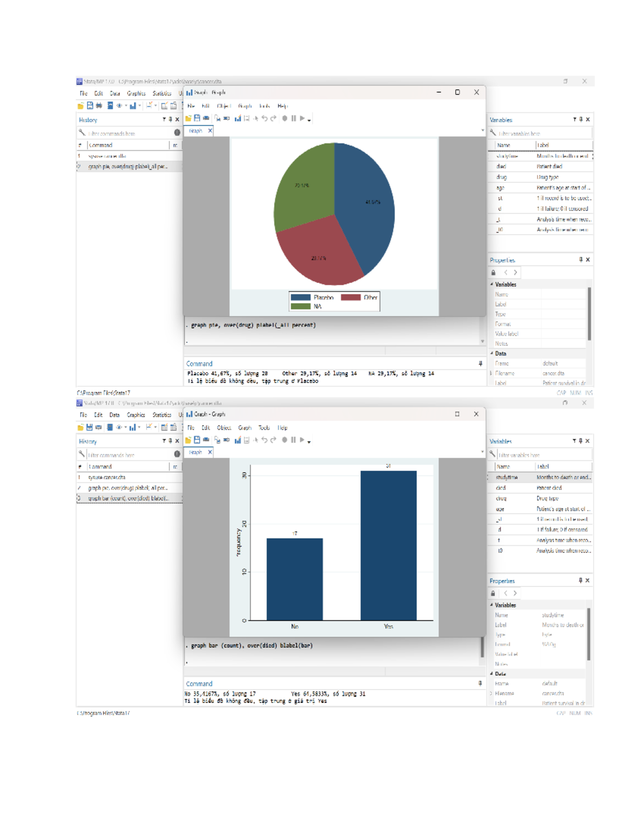Print icon in bar chart Graph window toolbar
This screenshot has width=644, height=834.
(x=206, y=440)
